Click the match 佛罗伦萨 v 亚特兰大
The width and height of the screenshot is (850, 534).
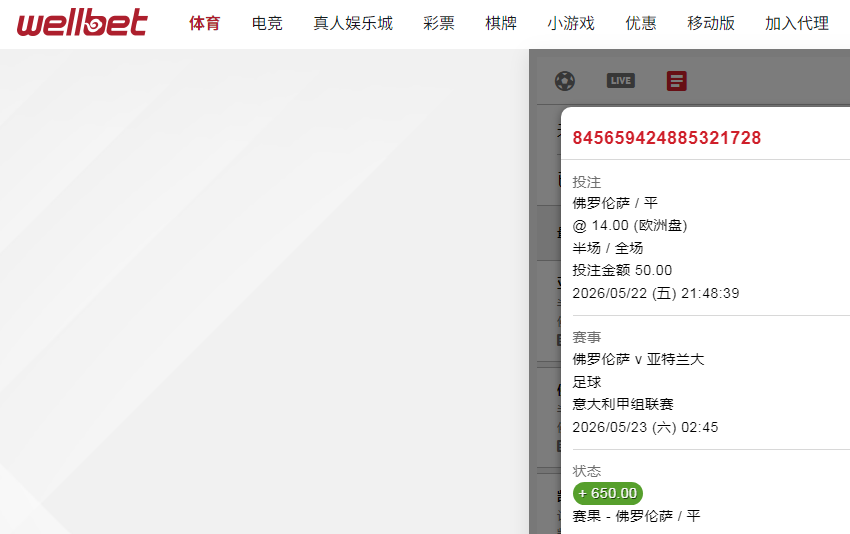tap(639, 359)
